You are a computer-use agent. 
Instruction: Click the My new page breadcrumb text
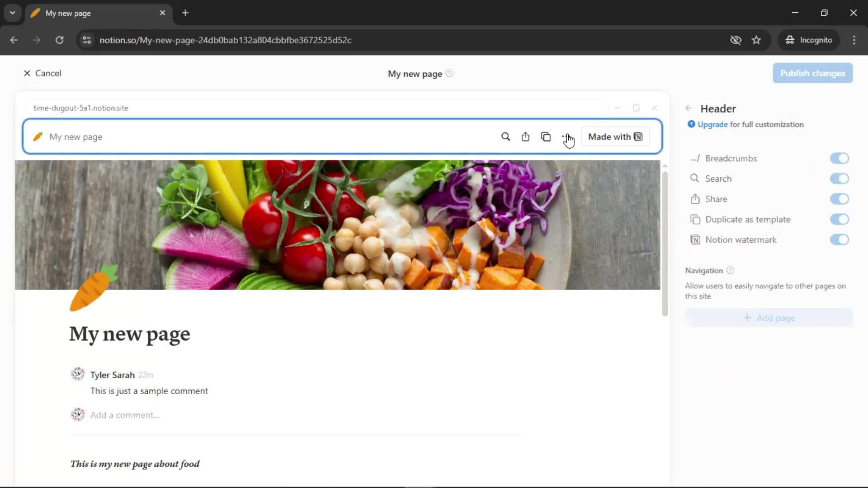(x=75, y=136)
